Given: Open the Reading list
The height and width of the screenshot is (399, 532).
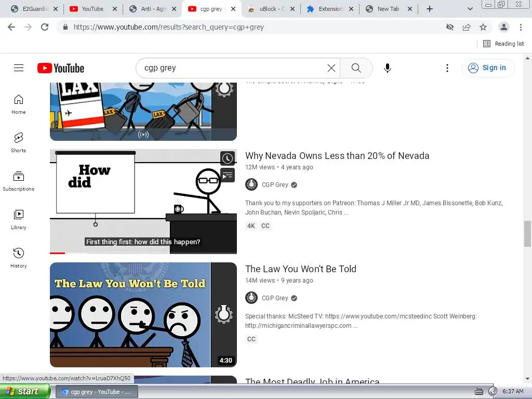Looking at the screenshot, I should click(x=503, y=44).
